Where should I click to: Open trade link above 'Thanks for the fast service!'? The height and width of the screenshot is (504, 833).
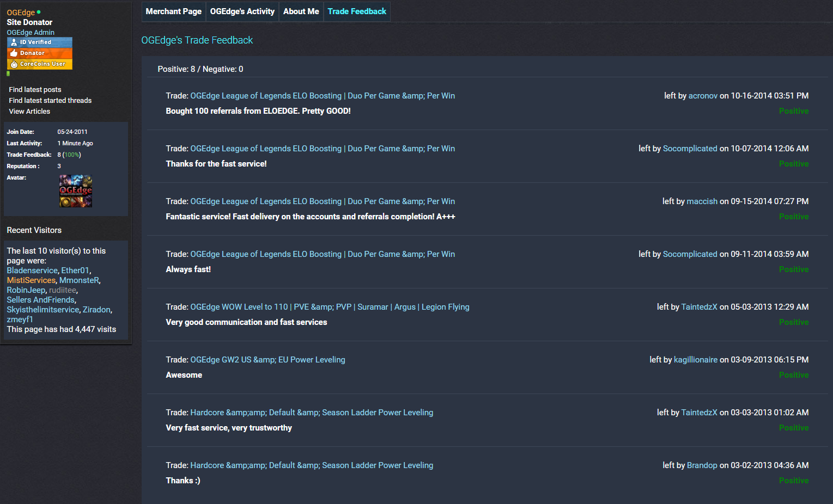tap(323, 149)
